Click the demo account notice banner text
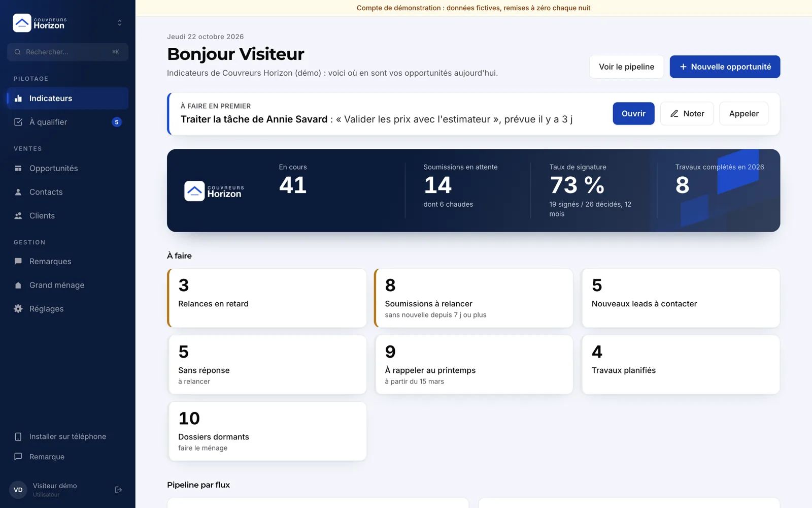Screen dimensions: 812x508 click(x=473, y=8)
